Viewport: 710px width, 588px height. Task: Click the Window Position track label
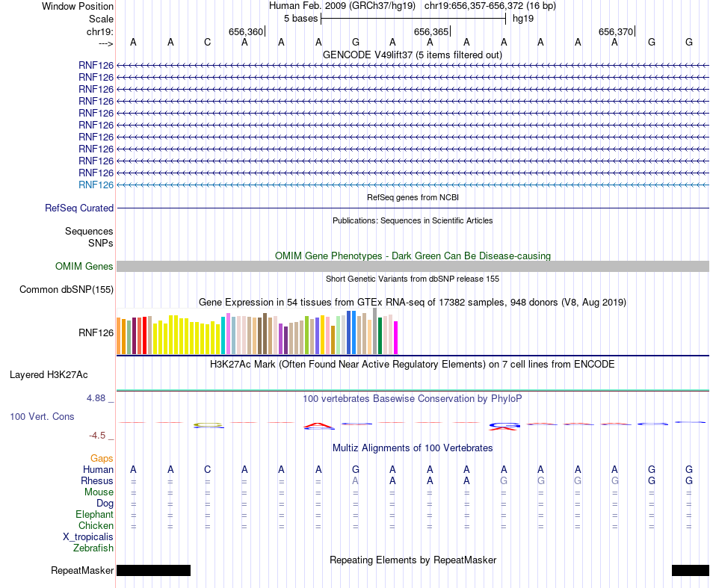point(78,6)
